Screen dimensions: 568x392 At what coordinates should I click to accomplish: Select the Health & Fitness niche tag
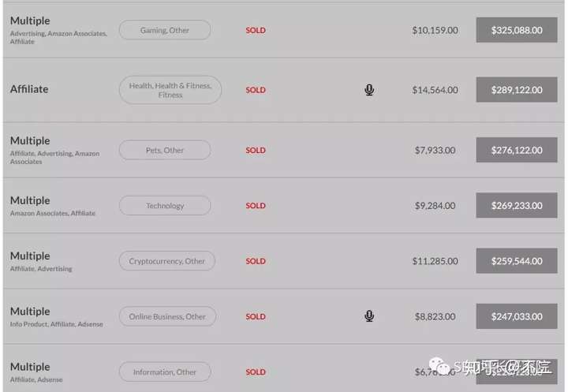tap(170, 90)
